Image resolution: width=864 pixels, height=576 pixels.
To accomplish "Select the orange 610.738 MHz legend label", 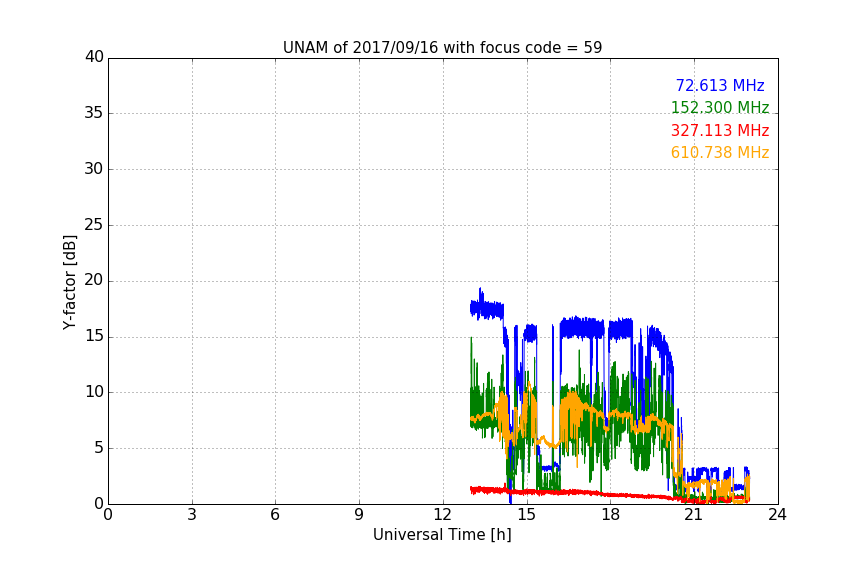I will 720,152.
